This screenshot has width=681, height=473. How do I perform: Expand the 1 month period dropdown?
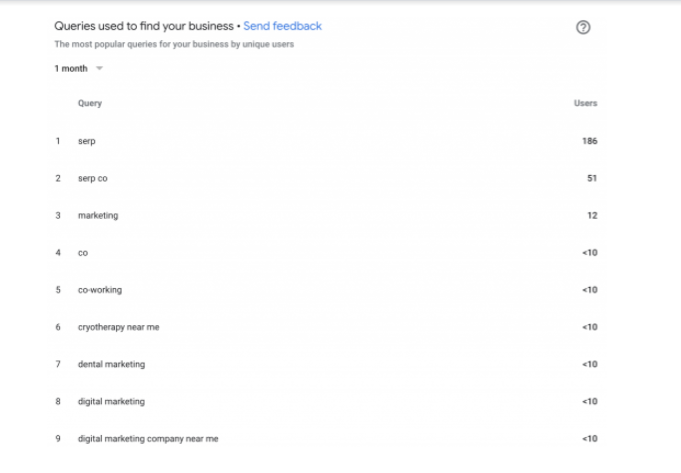[79, 68]
